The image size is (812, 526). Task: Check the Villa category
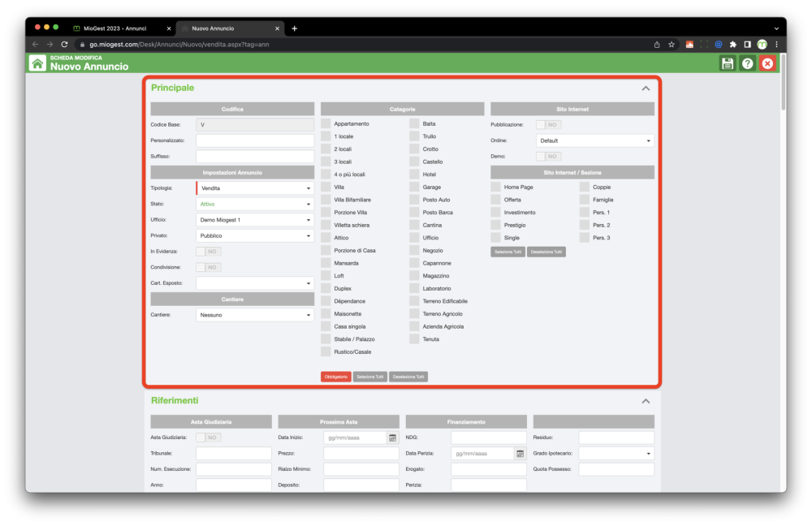326,187
